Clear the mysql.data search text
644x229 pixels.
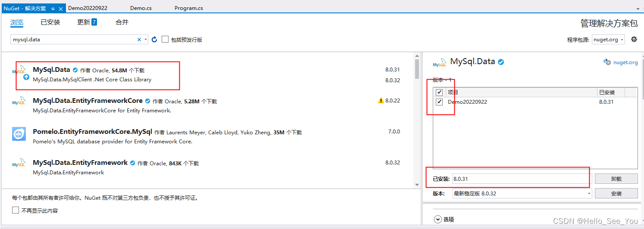pos(139,40)
